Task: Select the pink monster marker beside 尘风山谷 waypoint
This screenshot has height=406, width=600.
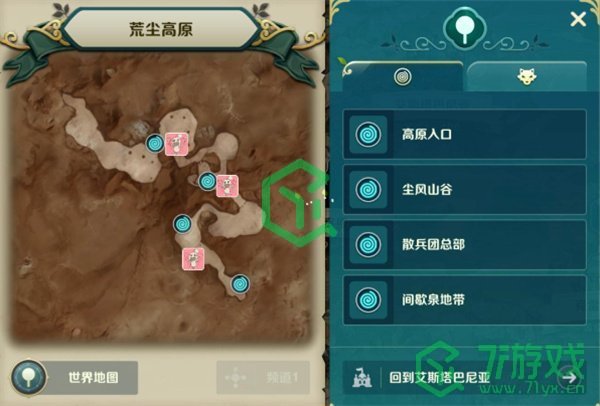Action: click(227, 186)
